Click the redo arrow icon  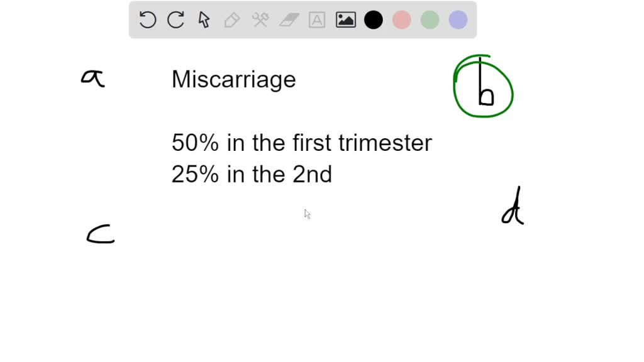[x=175, y=20]
